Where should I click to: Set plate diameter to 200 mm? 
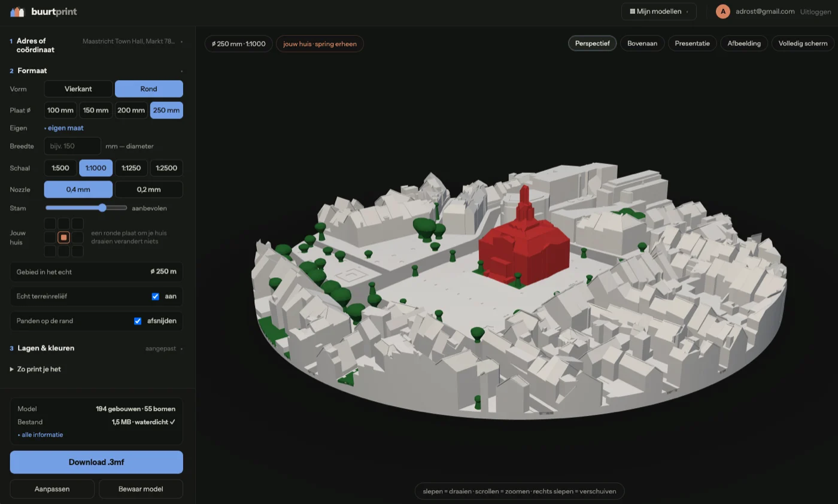pos(131,110)
